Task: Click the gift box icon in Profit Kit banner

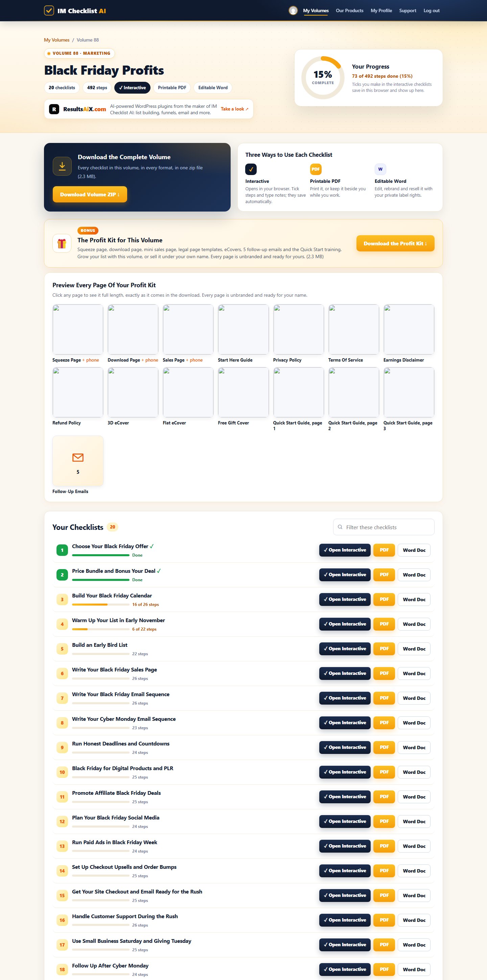Action: coord(62,243)
